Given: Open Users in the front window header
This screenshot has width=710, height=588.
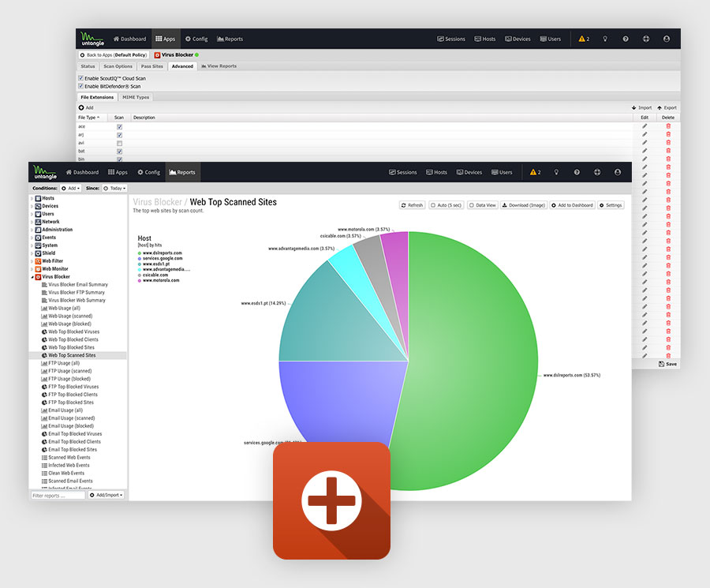Looking at the screenshot, I should [502, 172].
